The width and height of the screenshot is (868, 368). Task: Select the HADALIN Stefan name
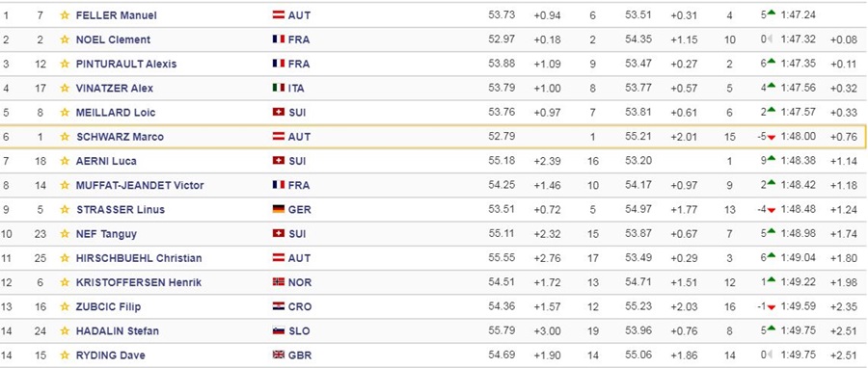pos(118,331)
